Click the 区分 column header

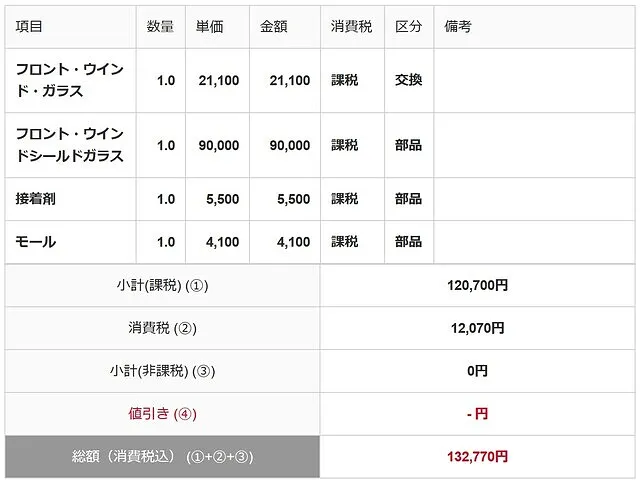(x=408, y=26)
